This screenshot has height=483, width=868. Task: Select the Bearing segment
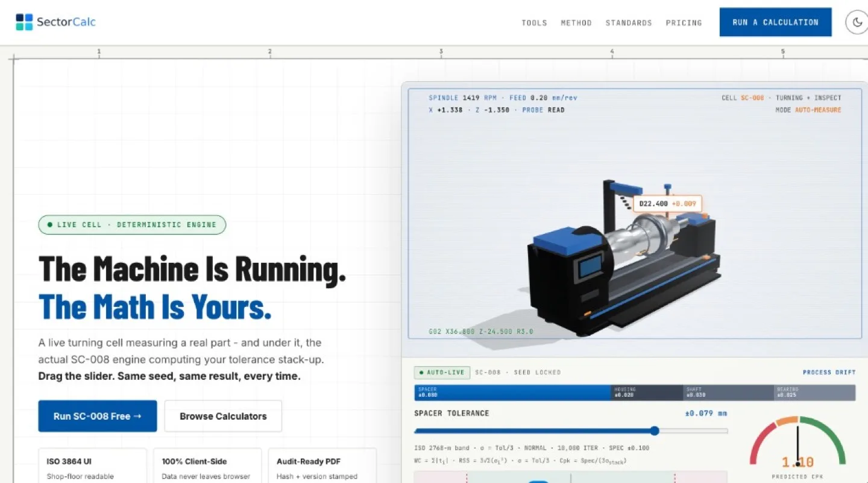point(814,393)
